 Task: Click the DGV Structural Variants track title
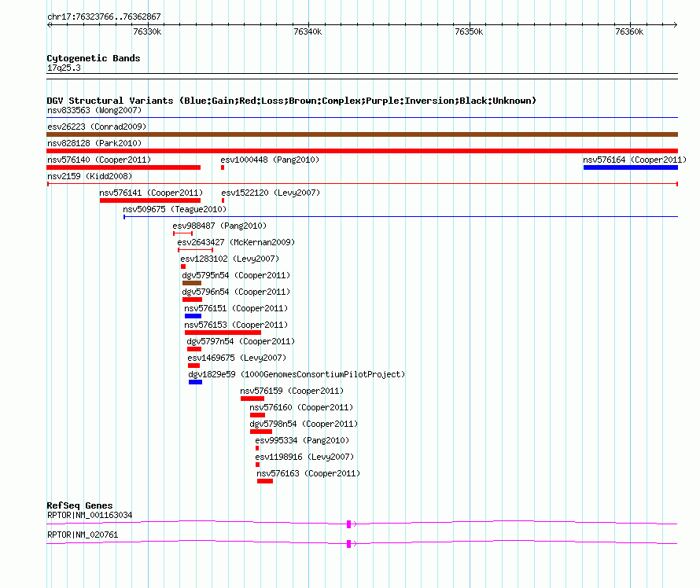click(x=292, y=101)
